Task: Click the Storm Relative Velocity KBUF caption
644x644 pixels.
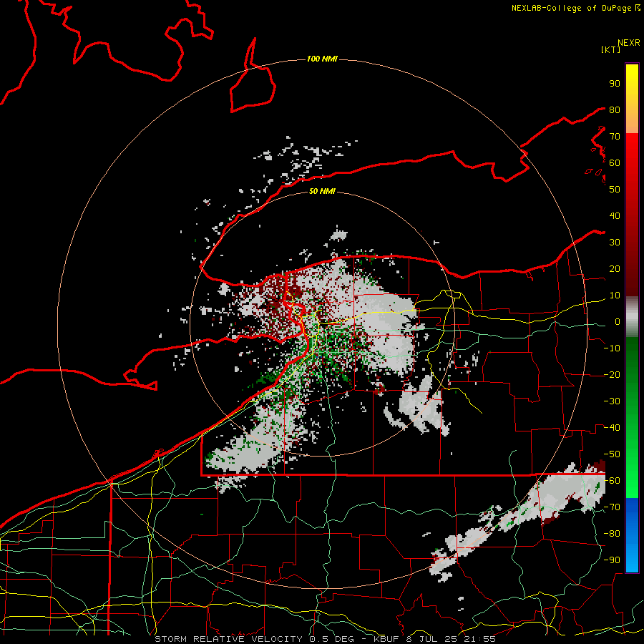Action: [325, 639]
